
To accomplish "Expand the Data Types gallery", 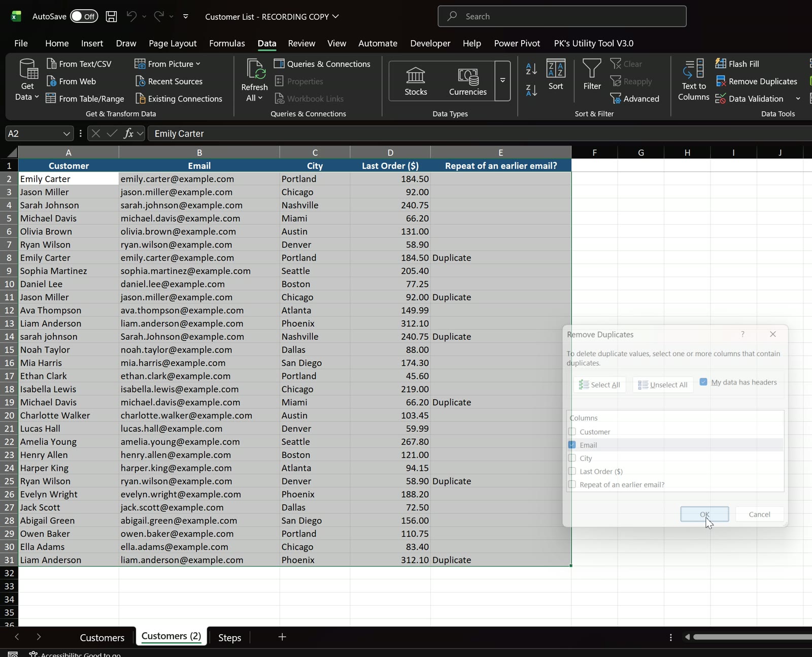I will click(502, 81).
